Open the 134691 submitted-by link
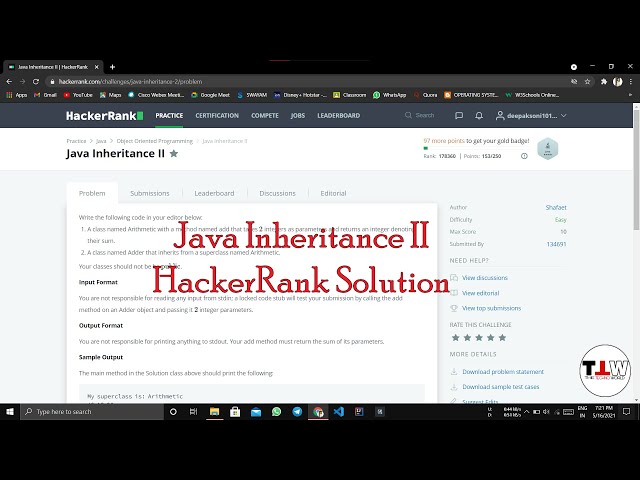Viewport: 640px width, 480px height. (x=556, y=244)
